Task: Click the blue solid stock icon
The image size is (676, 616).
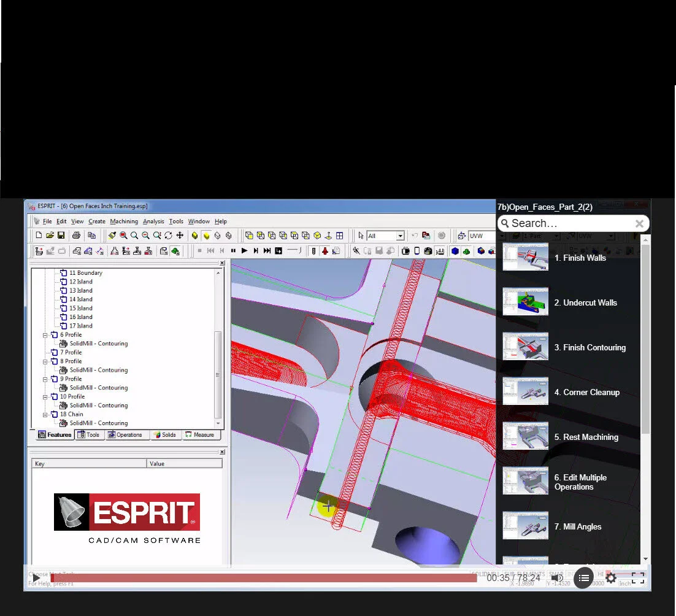Action: (x=455, y=251)
